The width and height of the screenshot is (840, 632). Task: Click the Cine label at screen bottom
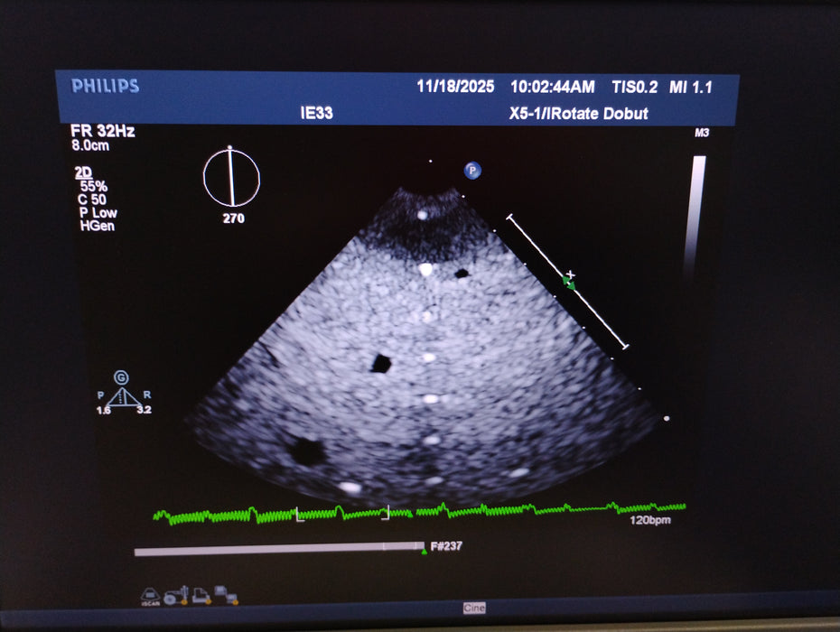coord(474,608)
